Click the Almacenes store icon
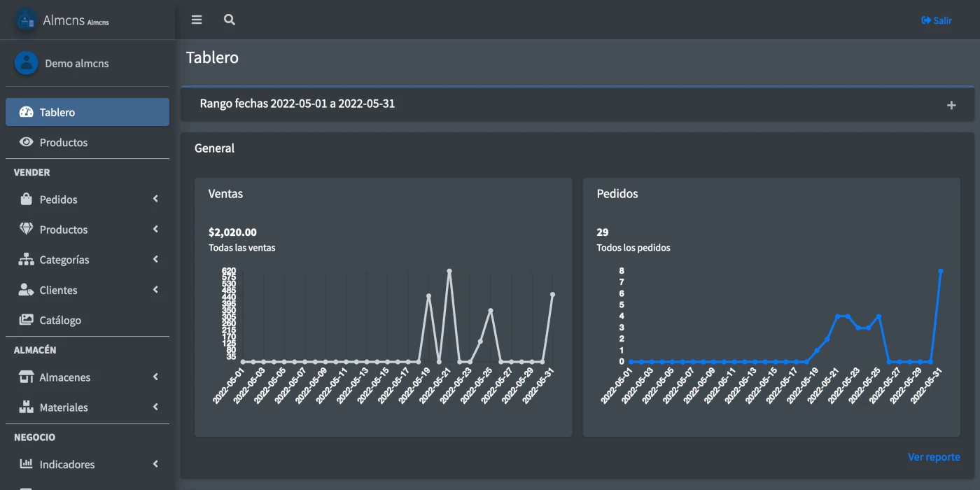980x490 pixels. [x=27, y=377]
